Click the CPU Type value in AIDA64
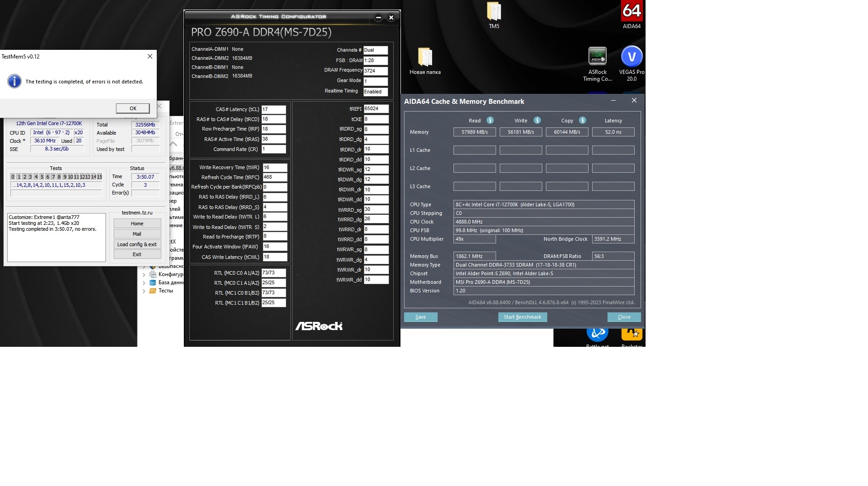 click(x=544, y=204)
